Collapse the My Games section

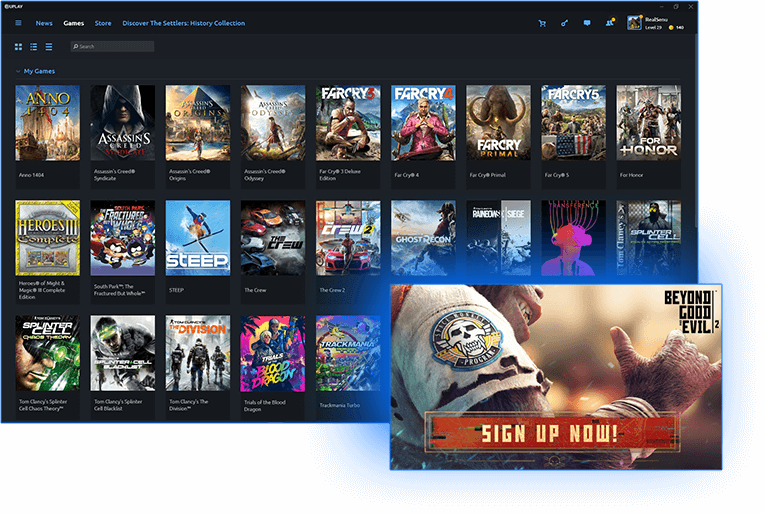pos(18,72)
